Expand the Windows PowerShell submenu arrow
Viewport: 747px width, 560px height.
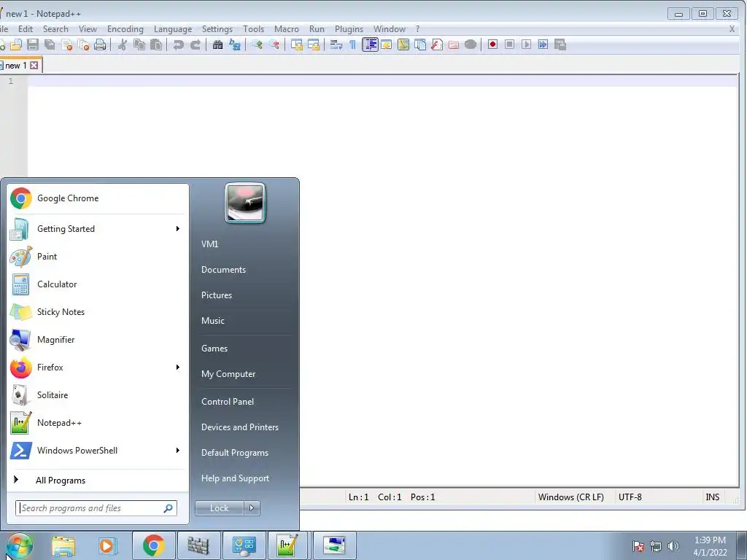[x=178, y=451]
